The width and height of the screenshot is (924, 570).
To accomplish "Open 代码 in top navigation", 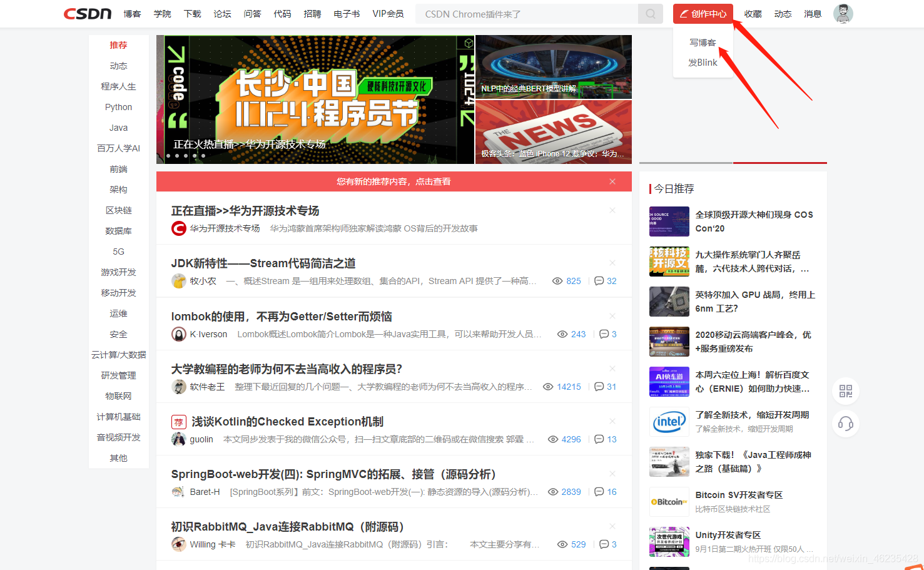I will tap(282, 14).
